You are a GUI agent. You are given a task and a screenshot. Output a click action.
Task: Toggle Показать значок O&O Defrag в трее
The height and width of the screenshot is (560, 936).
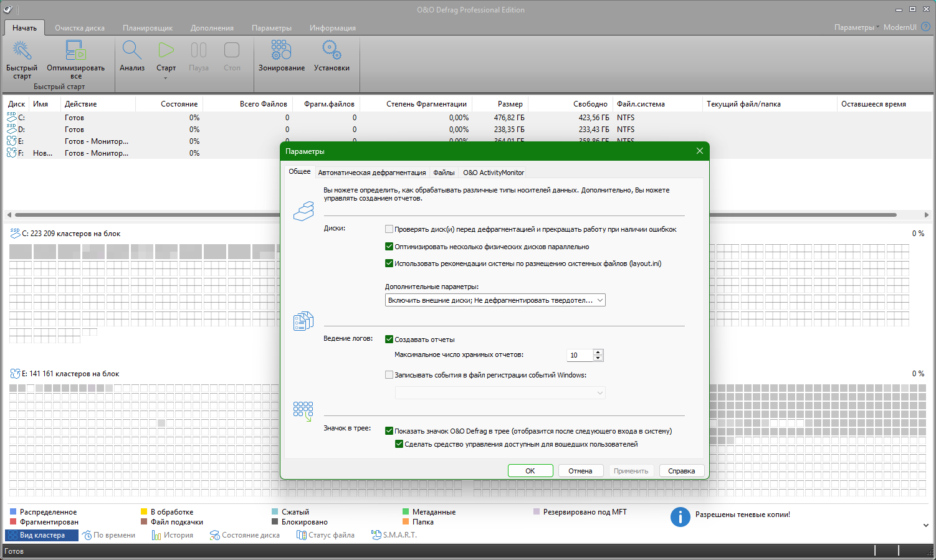(389, 431)
